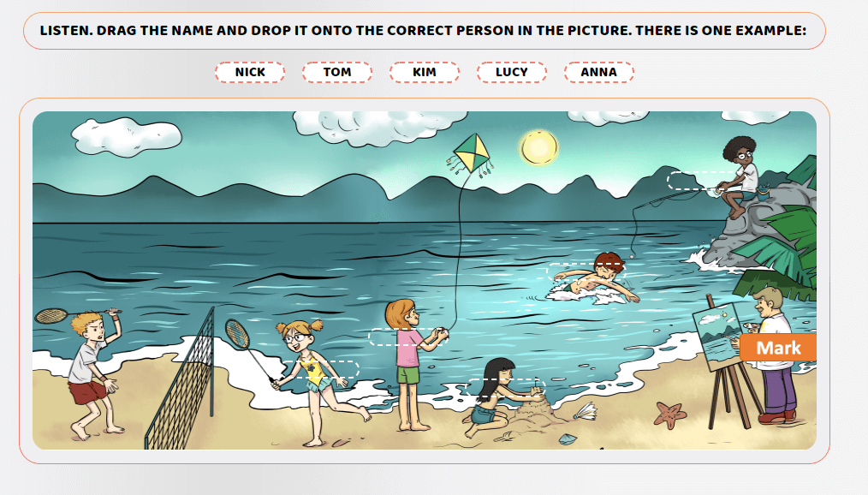This screenshot has height=495, width=868.
Task: Click the shuttlecock on the sand
Action: [586, 412]
